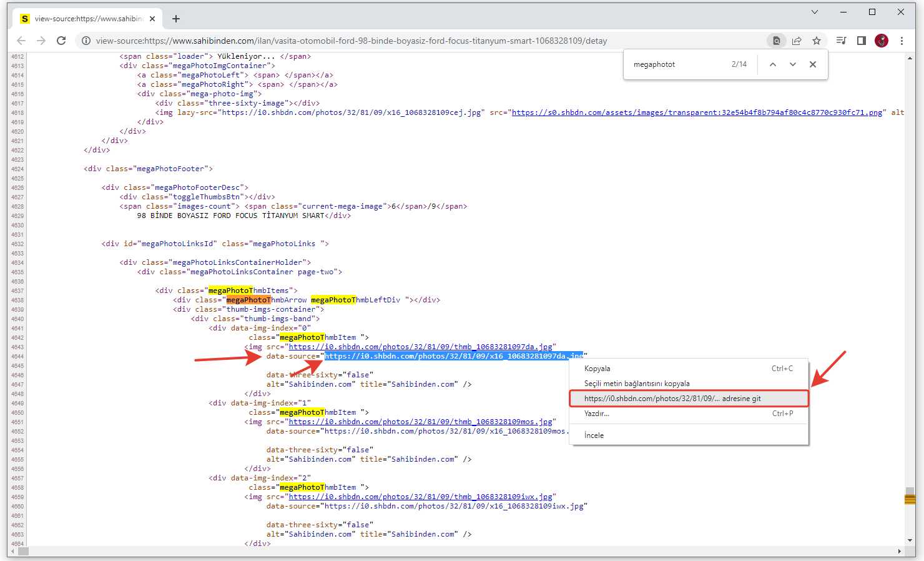Image resolution: width=924 pixels, height=561 pixels.
Task: Reload the view-source page
Action: [x=61, y=41]
